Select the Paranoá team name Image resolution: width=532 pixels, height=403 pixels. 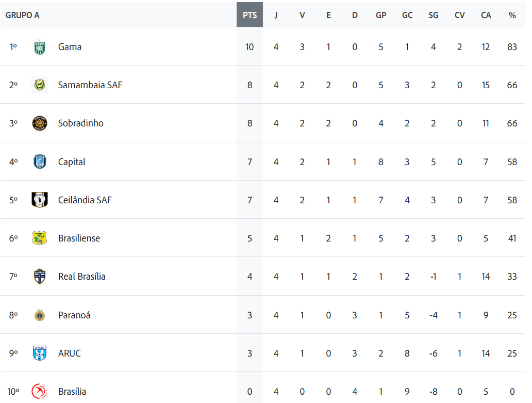[x=74, y=315]
